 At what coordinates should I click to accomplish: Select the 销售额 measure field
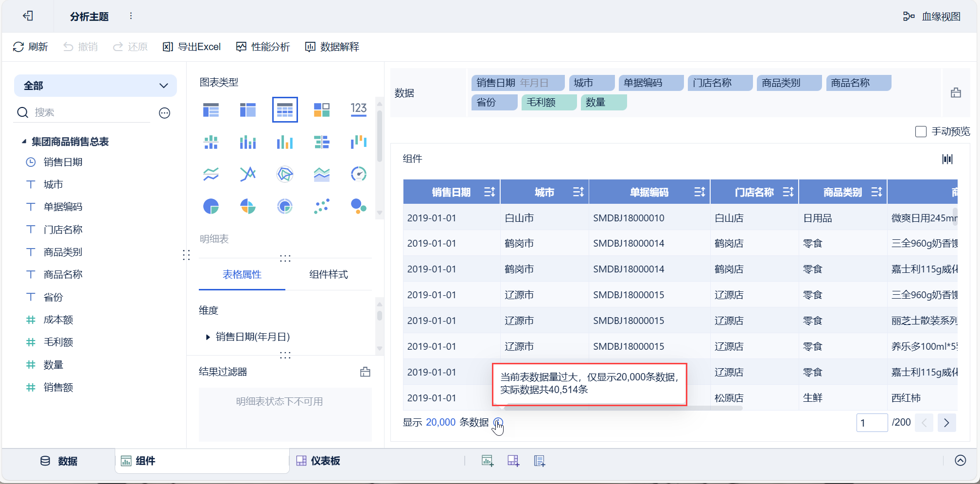point(58,387)
